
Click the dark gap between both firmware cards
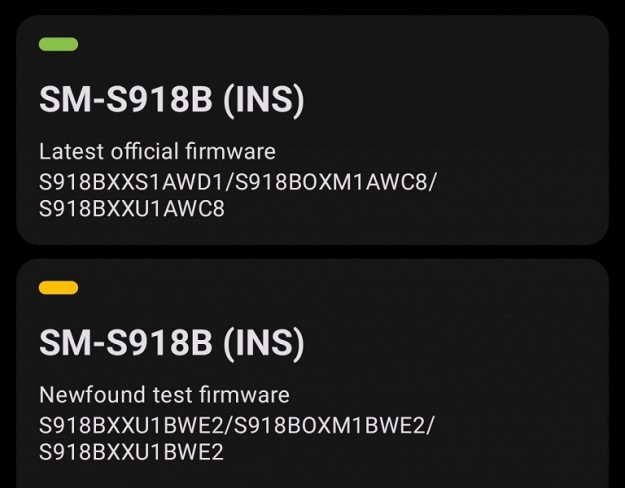[312, 252]
